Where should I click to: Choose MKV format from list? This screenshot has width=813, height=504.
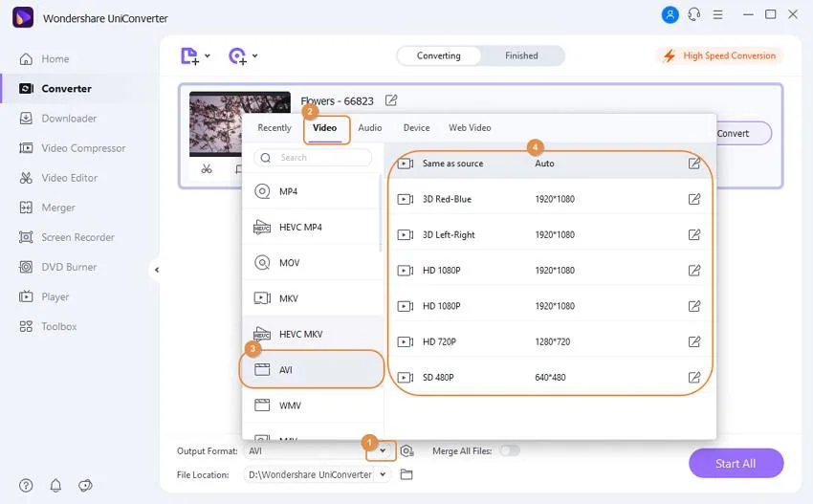point(311,298)
